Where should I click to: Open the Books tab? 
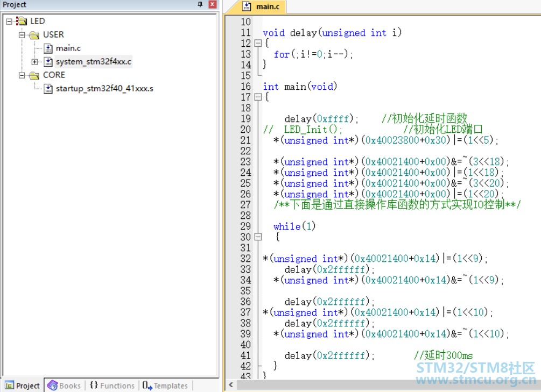[64, 386]
